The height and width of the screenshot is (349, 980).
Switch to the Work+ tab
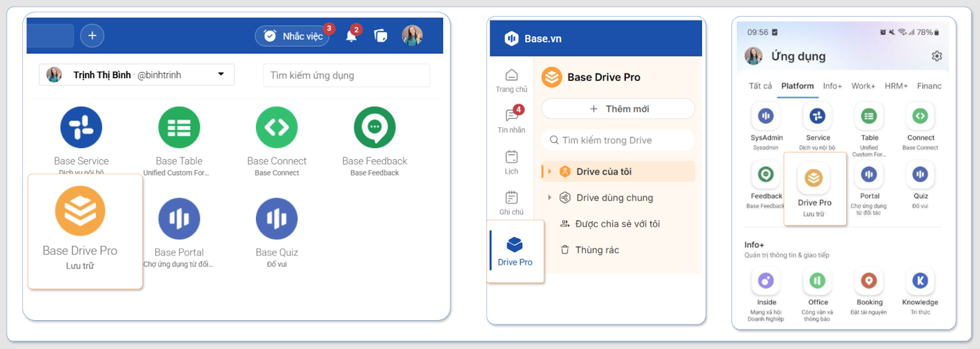point(863,86)
